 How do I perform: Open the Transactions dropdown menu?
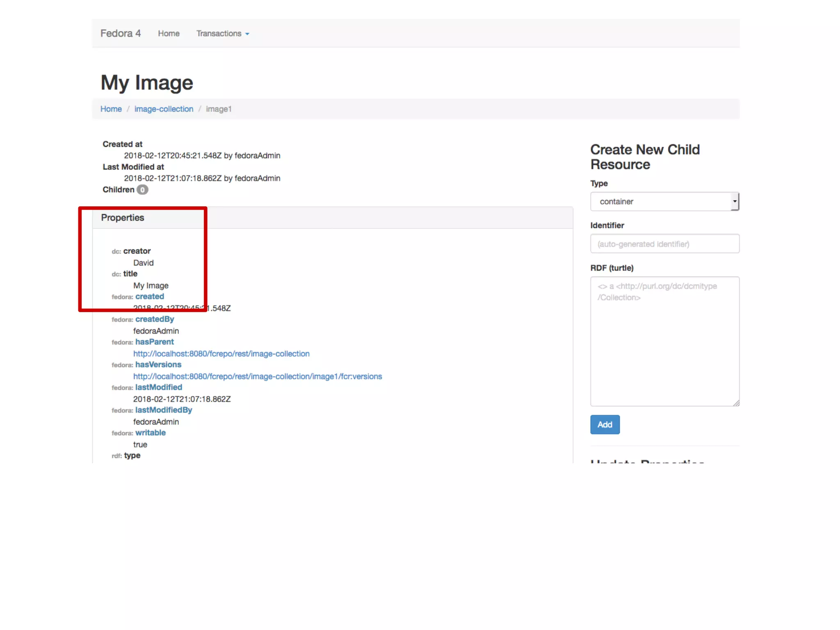(222, 34)
